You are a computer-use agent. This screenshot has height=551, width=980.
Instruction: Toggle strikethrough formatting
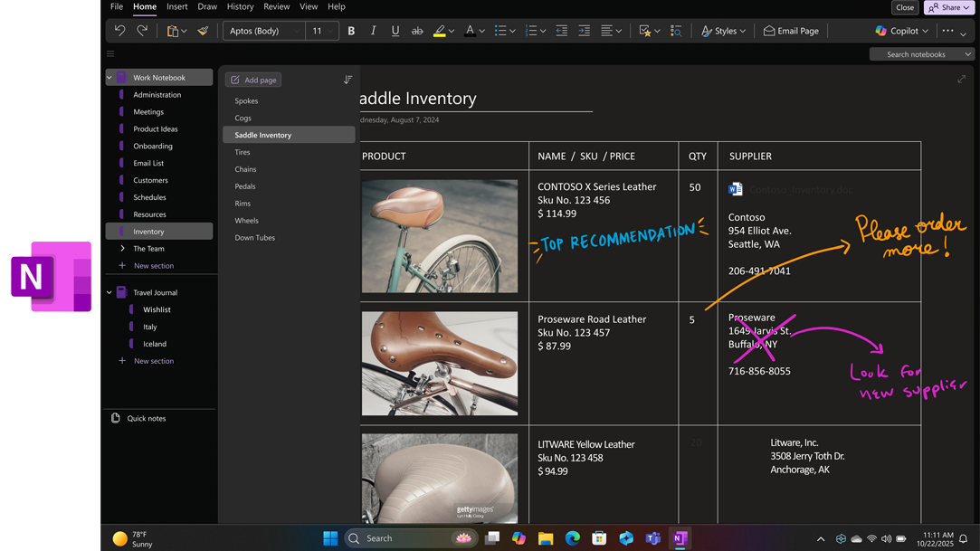click(x=417, y=31)
